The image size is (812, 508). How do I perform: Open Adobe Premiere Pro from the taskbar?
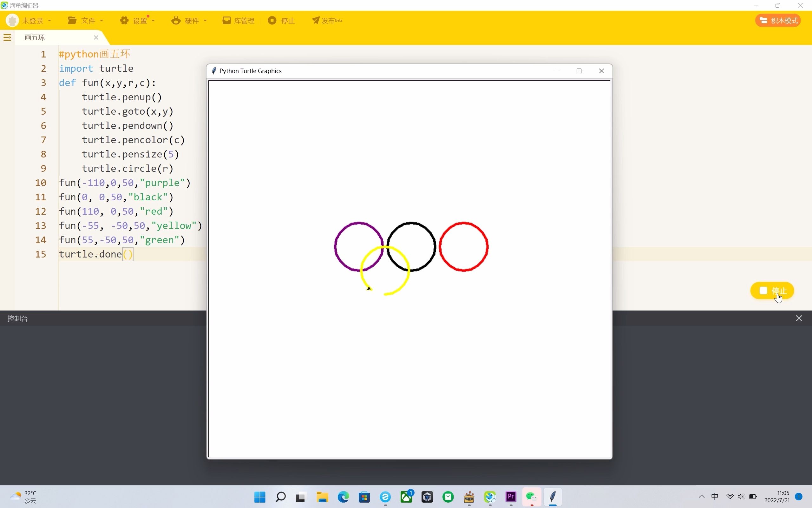point(511,497)
